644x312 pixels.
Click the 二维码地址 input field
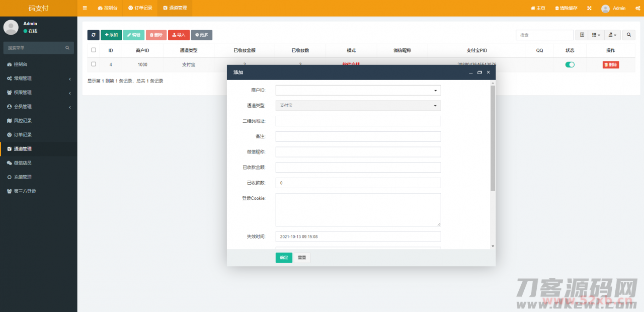pyautogui.click(x=358, y=121)
